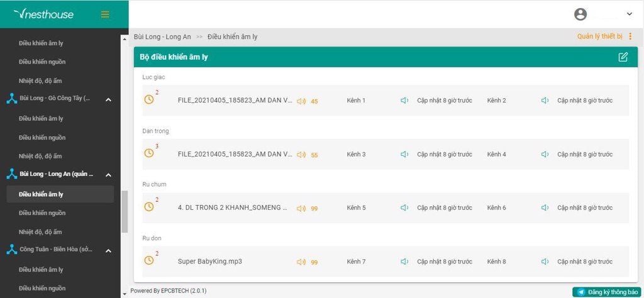Click the nesthouse logo
Viewport: 644px width, 298px height.
click(43, 14)
